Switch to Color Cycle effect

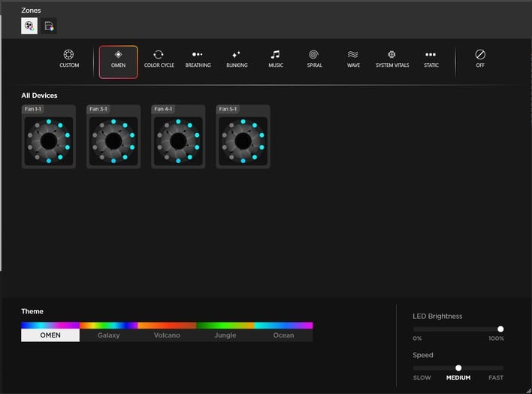click(159, 59)
